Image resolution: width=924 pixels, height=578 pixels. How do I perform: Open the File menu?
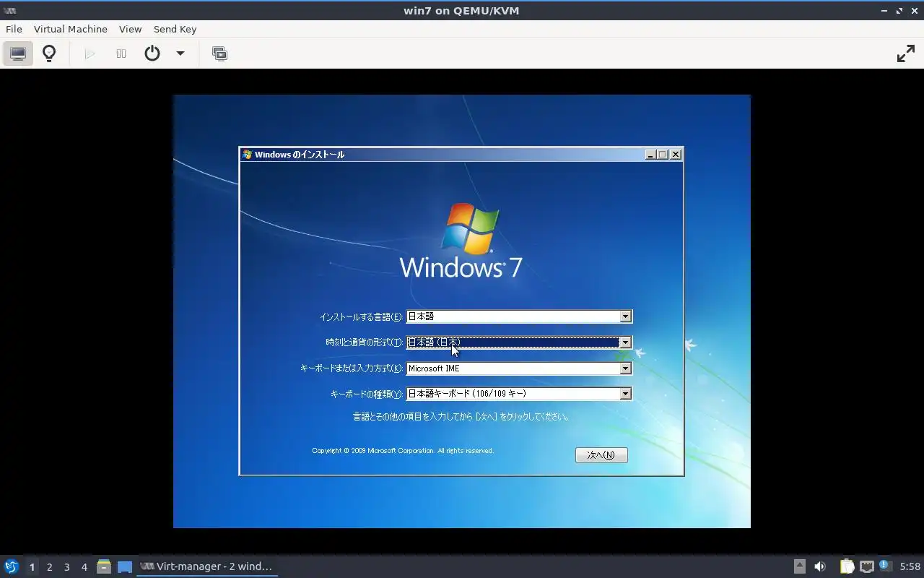[14, 29]
